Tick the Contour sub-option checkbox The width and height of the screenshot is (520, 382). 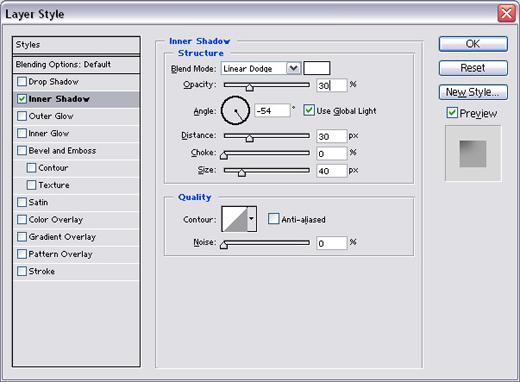click(x=31, y=168)
